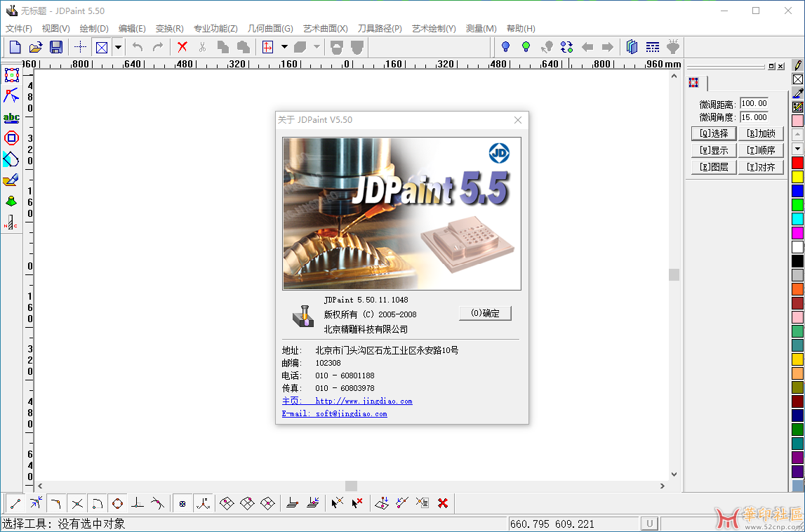Open the 文件(F) menu
Viewport: 805px width, 532px height.
(19, 29)
